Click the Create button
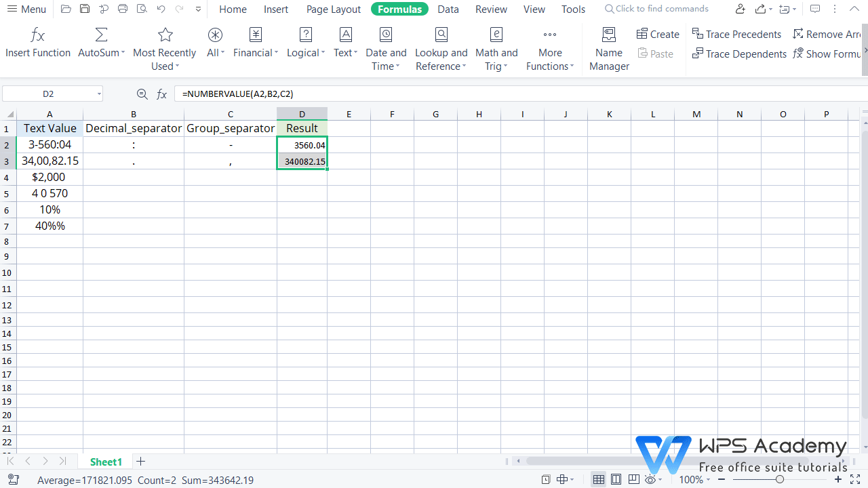Screen dimensions: 868x488 point(657,33)
